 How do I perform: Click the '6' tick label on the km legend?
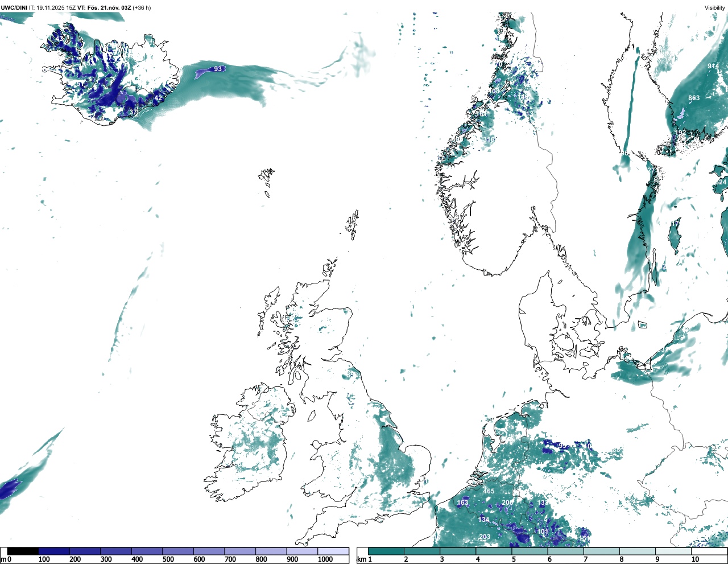pyautogui.click(x=549, y=559)
